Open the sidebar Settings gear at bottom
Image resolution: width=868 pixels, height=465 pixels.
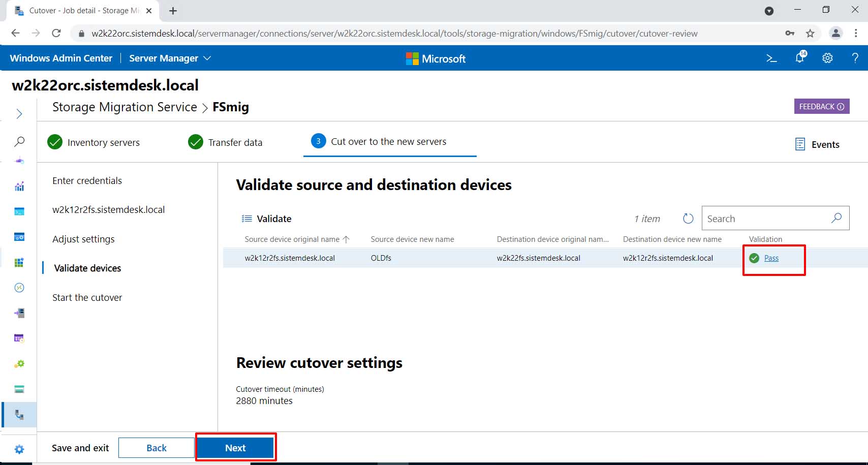click(x=19, y=449)
